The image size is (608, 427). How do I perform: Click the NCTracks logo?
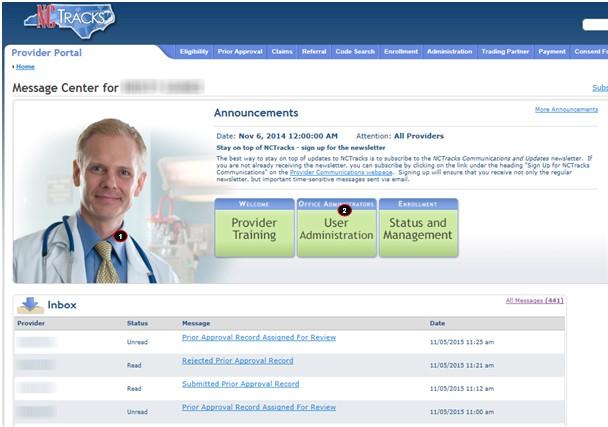coord(69,21)
